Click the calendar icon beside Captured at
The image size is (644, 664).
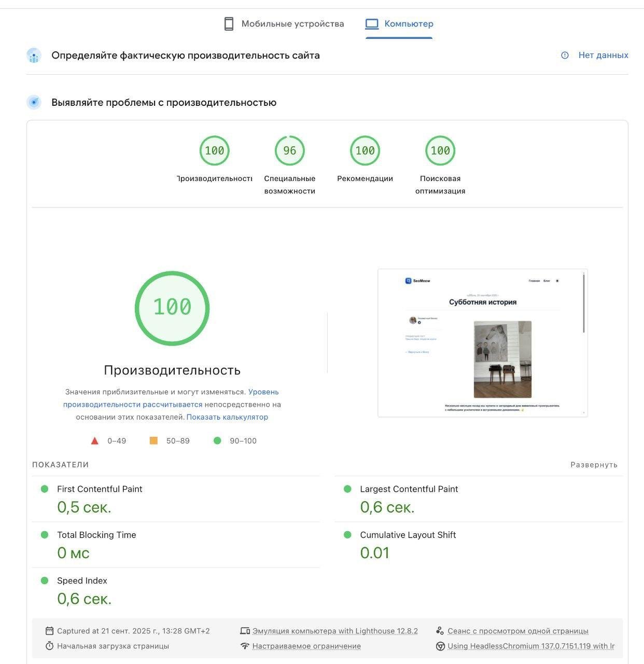click(49, 631)
